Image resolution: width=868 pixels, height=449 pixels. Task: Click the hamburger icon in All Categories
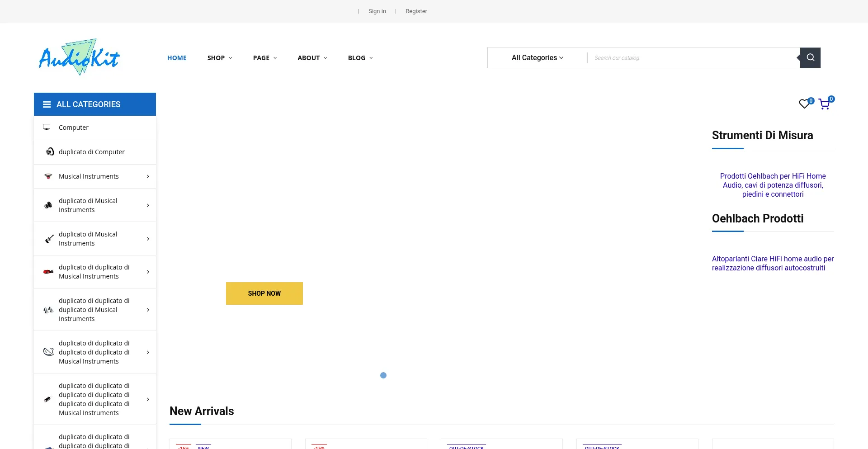click(x=47, y=104)
